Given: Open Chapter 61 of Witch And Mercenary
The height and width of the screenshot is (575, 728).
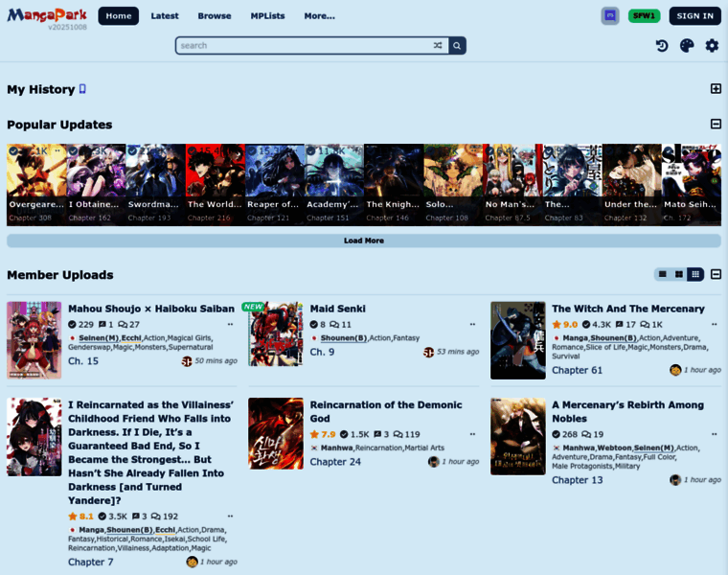Looking at the screenshot, I should click(577, 370).
